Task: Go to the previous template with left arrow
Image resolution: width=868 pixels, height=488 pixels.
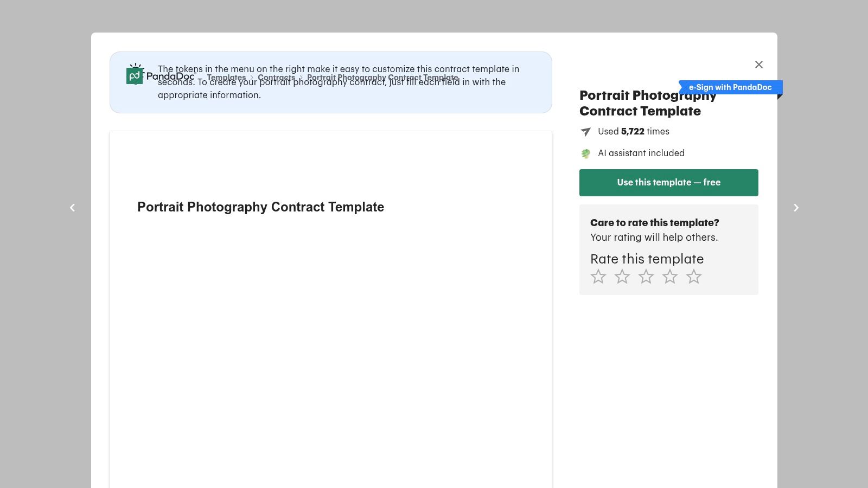Action: coord(72,208)
